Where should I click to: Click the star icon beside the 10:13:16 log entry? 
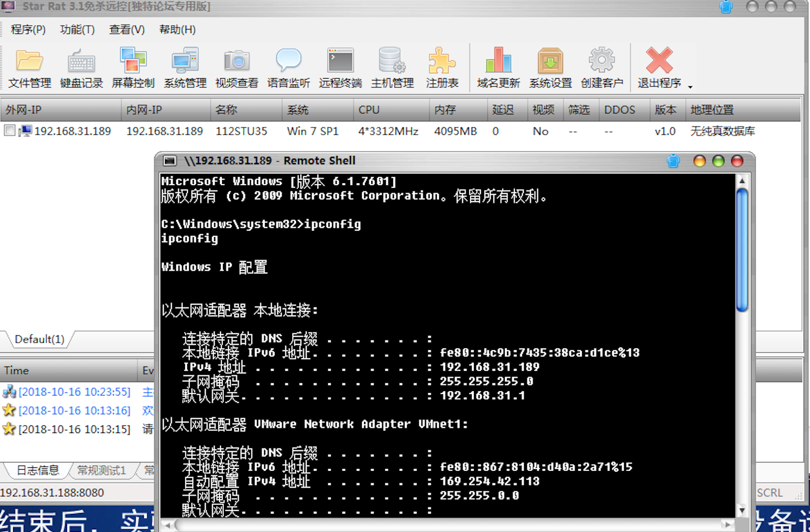[x=9, y=410]
